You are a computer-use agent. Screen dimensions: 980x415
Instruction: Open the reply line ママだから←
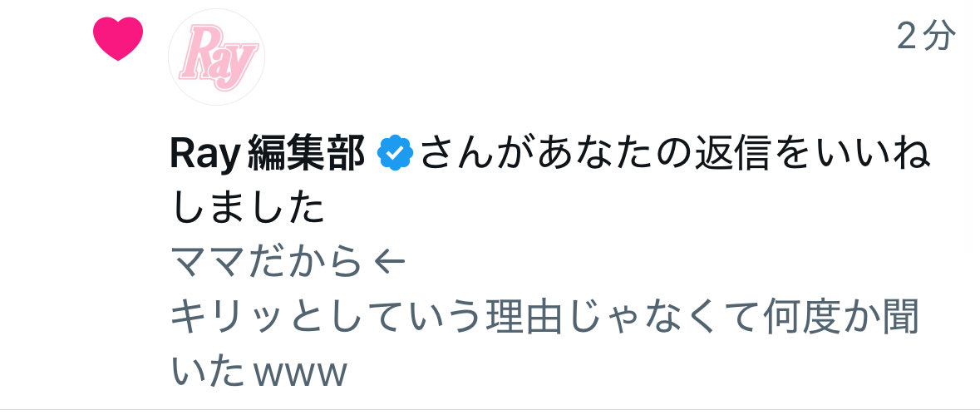pyautogui.click(x=288, y=261)
